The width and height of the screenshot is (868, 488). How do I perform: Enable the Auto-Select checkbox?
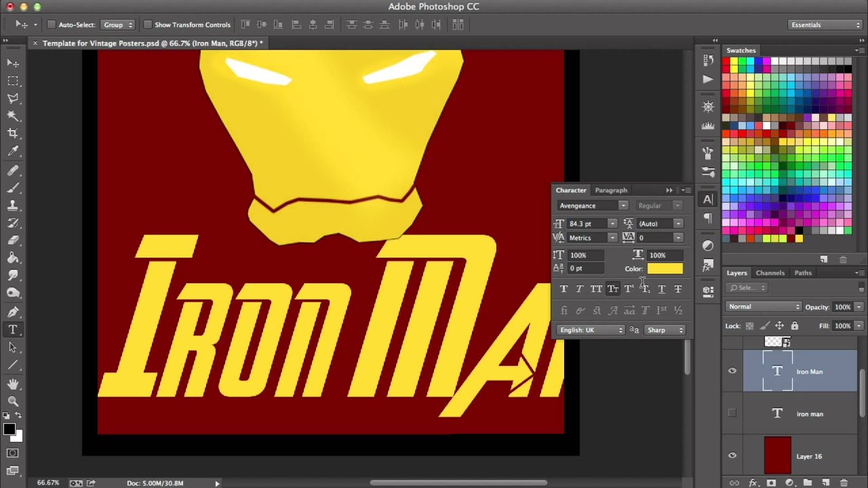coord(51,24)
